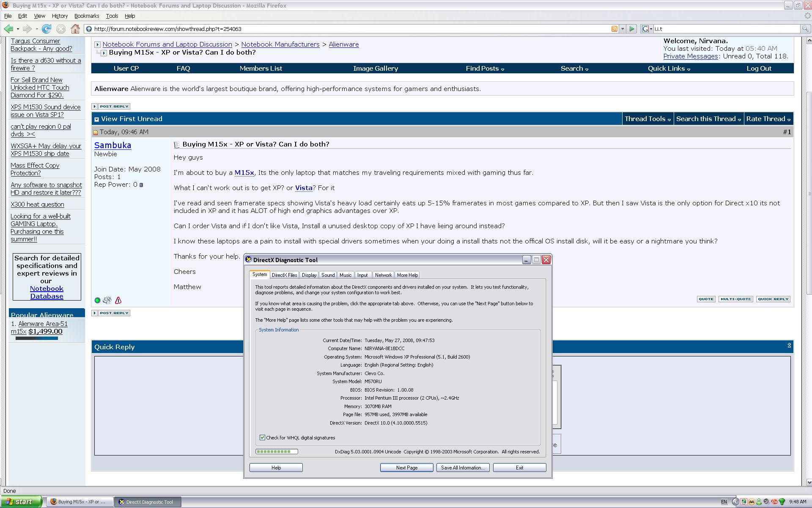Click the volume speaker tray icon
This screenshot has height=508, width=812.
coord(766,502)
